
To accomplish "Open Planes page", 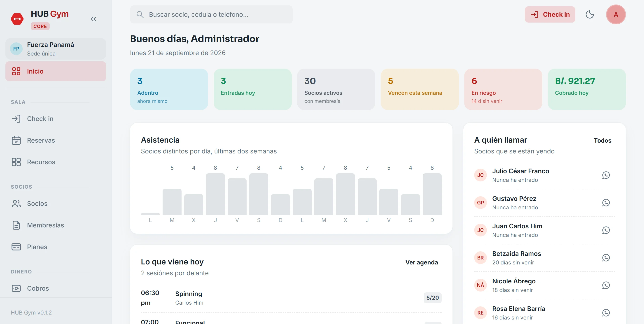I will click(x=56, y=247).
